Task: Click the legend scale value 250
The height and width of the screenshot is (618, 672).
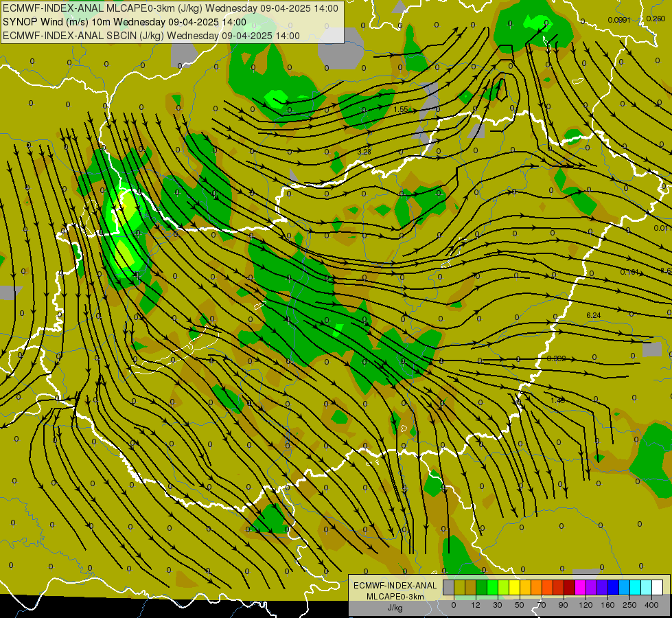Action: click(629, 605)
